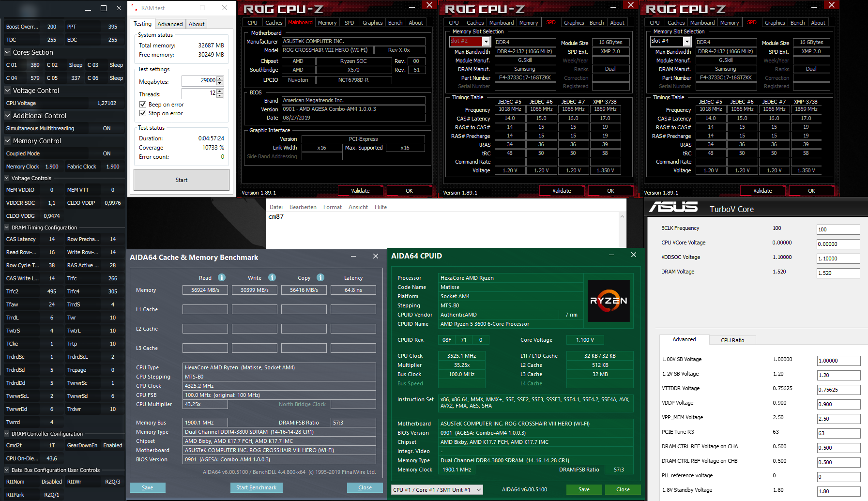Collapse the Voltage Controls subsection
This screenshot has width=868, height=501.
pos(7,178)
